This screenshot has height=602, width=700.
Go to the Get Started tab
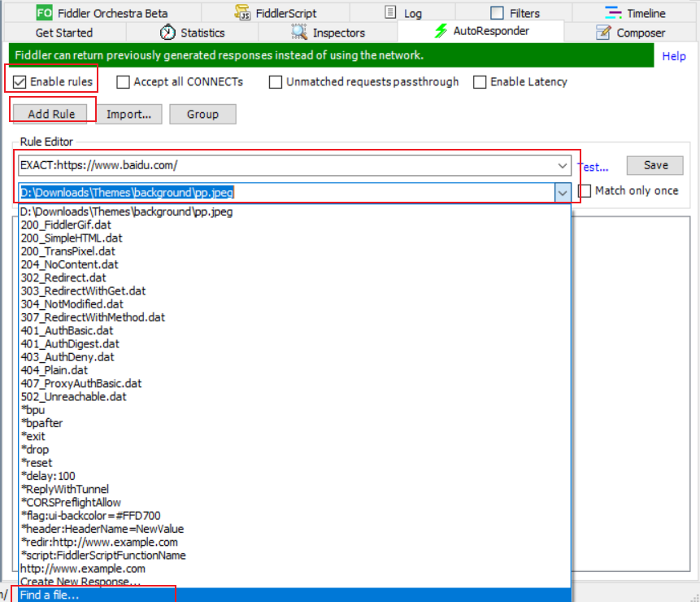pos(64,33)
